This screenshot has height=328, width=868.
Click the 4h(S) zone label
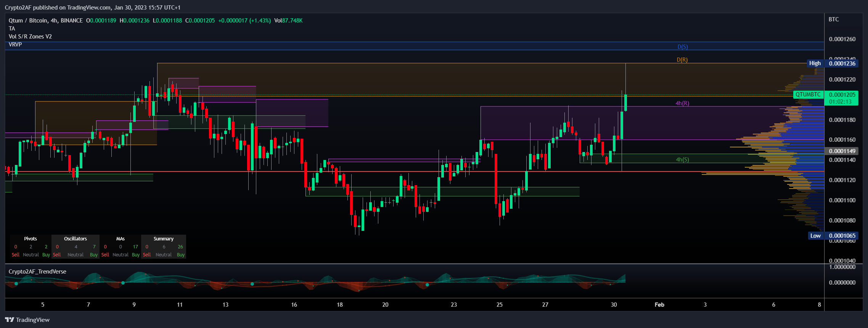point(682,160)
